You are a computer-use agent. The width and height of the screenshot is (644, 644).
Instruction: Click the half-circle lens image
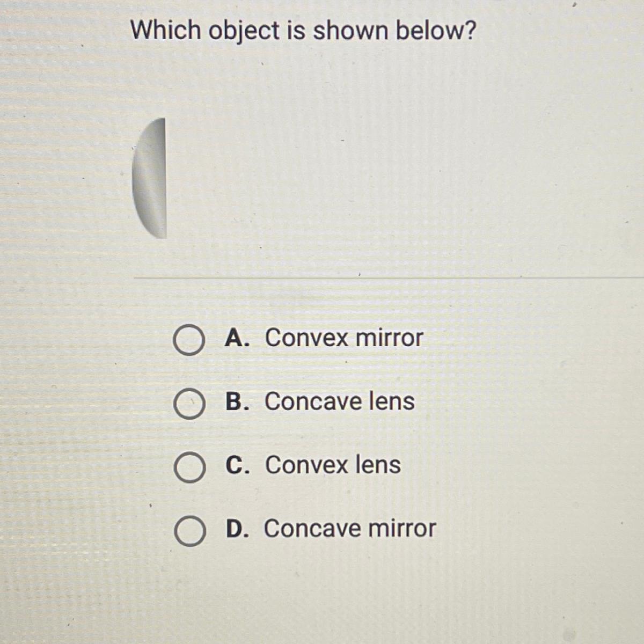pyautogui.click(x=149, y=178)
